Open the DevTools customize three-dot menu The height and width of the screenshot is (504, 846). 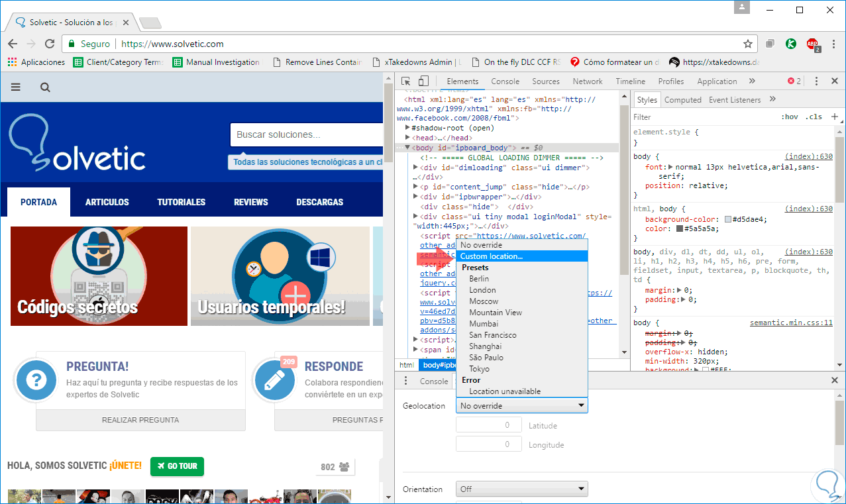pyautogui.click(x=817, y=81)
